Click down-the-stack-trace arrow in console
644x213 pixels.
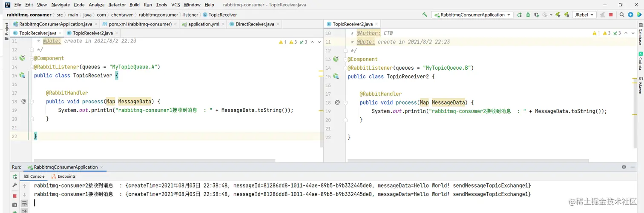pyautogui.click(x=24, y=195)
